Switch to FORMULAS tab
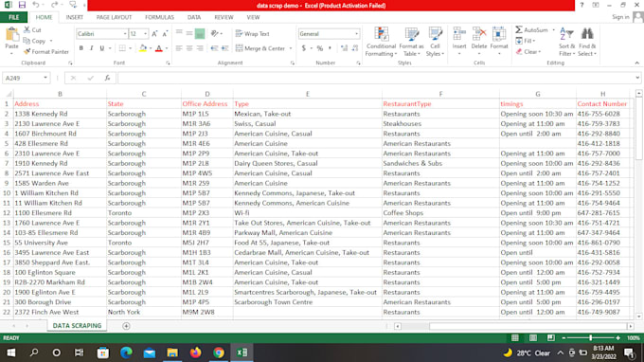 159,17
